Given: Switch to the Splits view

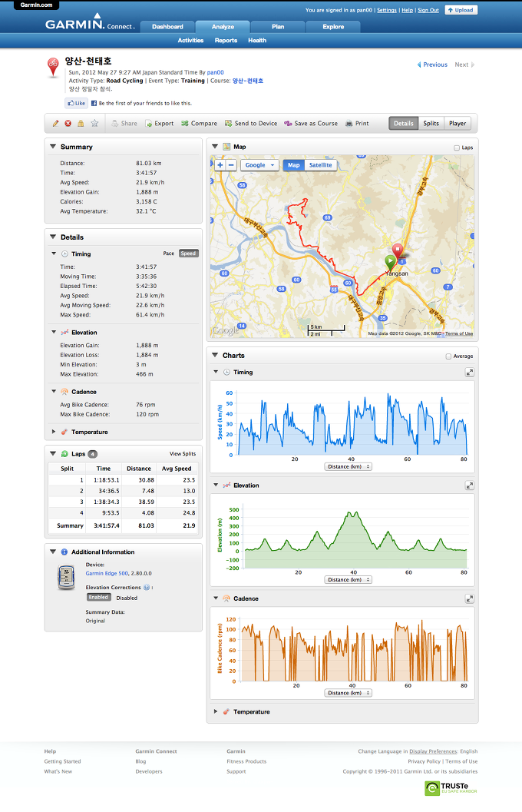Looking at the screenshot, I should [431, 123].
